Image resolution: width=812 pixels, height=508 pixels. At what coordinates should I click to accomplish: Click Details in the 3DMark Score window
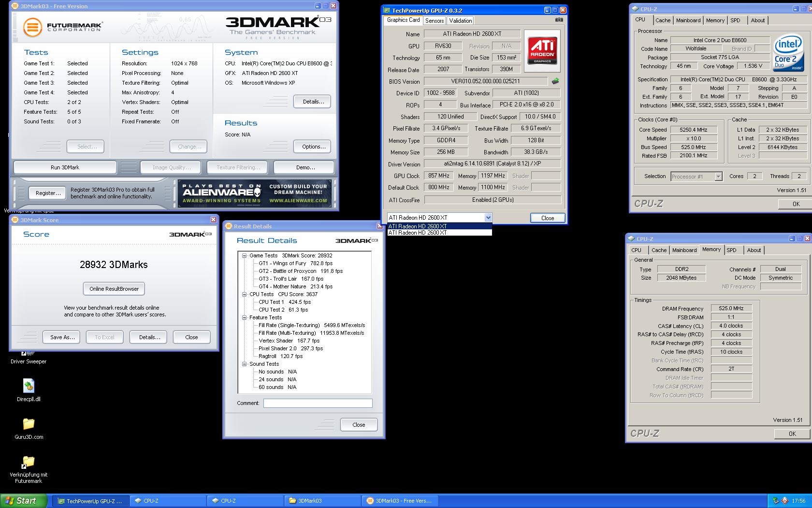coord(149,337)
